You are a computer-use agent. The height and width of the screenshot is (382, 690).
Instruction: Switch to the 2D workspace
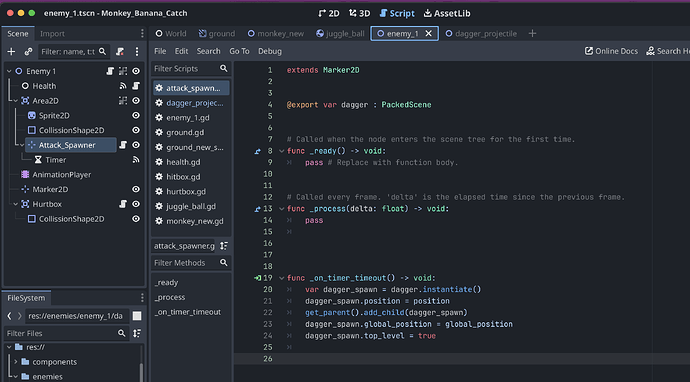(329, 13)
